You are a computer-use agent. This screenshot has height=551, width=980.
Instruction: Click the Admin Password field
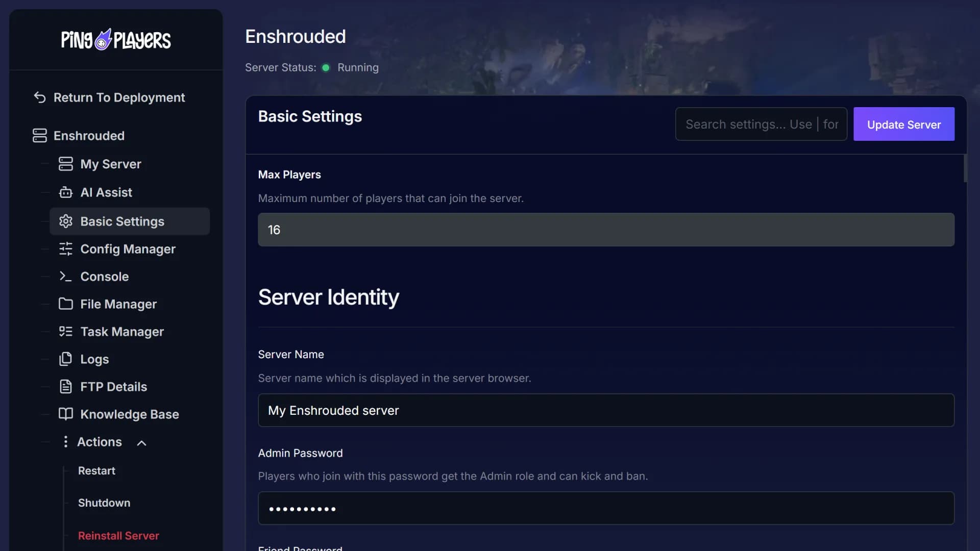[x=606, y=508]
